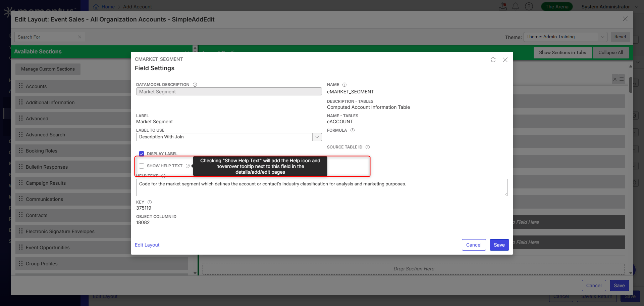Select The Arena venue badge
Viewport: 644px width, 306px height.
[x=557, y=7]
